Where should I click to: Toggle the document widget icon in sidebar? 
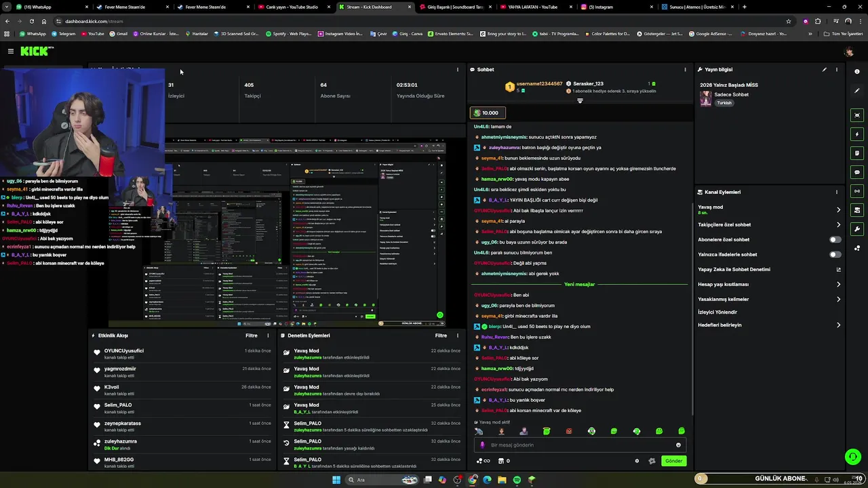tap(857, 153)
